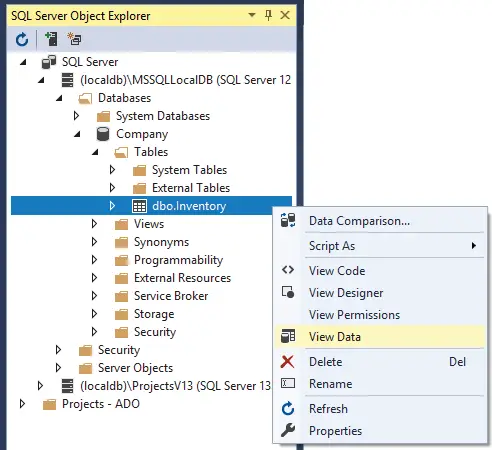This screenshot has width=492, height=450.
Task: Select the Server Objects label
Action: click(135, 368)
